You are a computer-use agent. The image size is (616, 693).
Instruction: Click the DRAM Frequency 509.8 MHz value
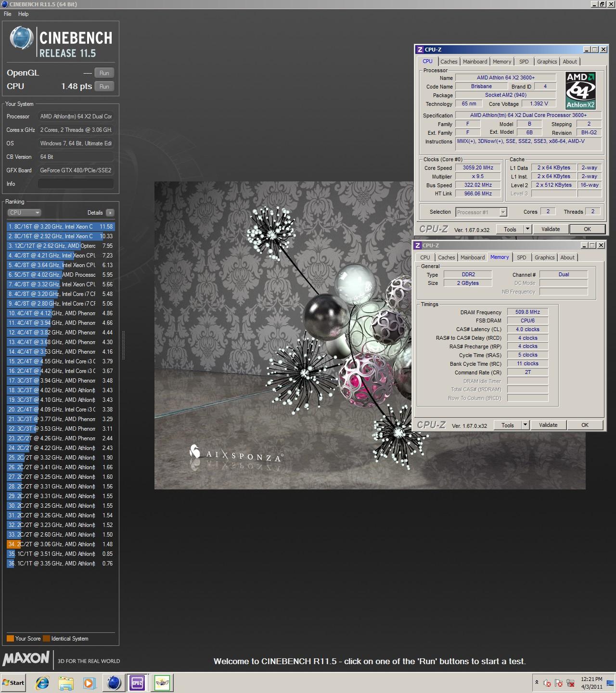527,312
